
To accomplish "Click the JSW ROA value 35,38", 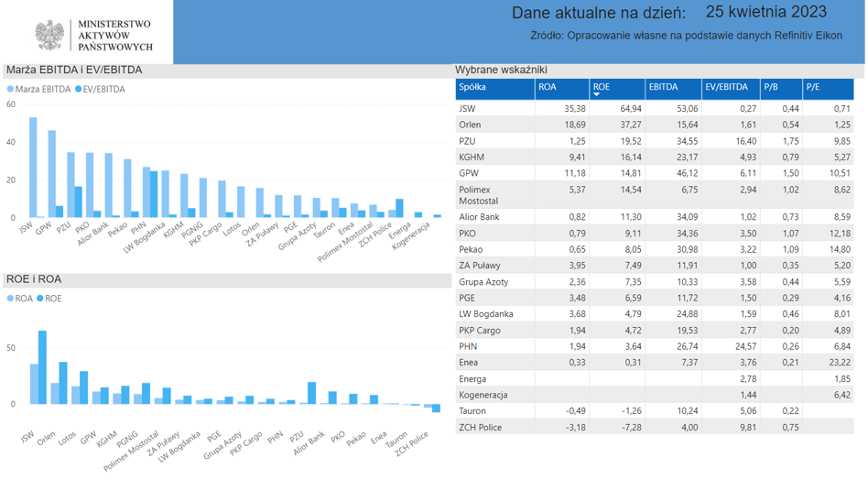I will pyautogui.click(x=575, y=109).
